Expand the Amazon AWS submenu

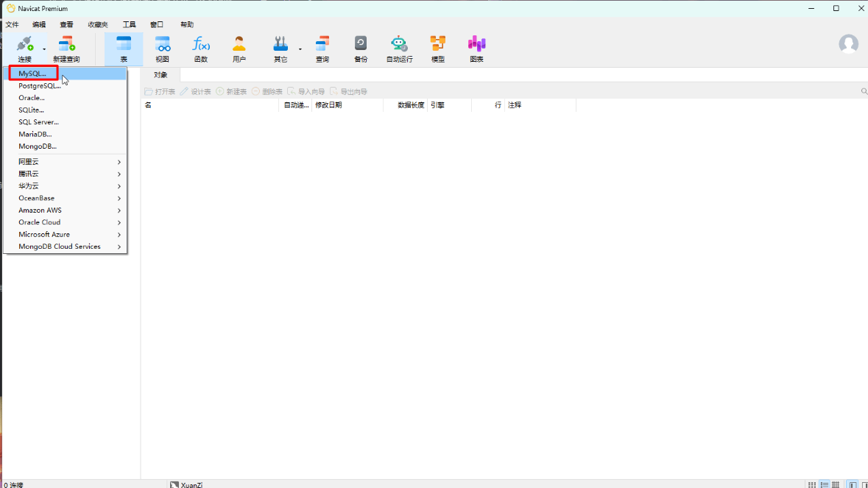coord(66,211)
